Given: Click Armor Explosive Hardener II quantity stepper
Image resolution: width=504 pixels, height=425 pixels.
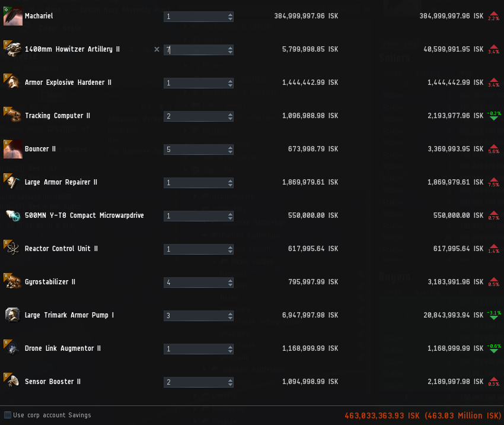Looking at the screenshot, I should pyautogui.click(x=230, y=83).
